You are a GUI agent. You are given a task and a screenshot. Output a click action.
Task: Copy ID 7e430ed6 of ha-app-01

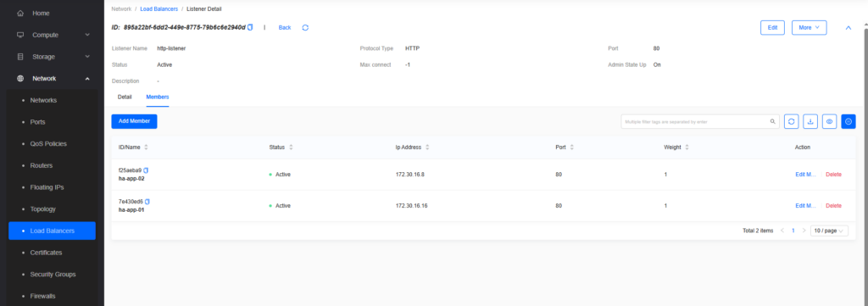(147, 202)
